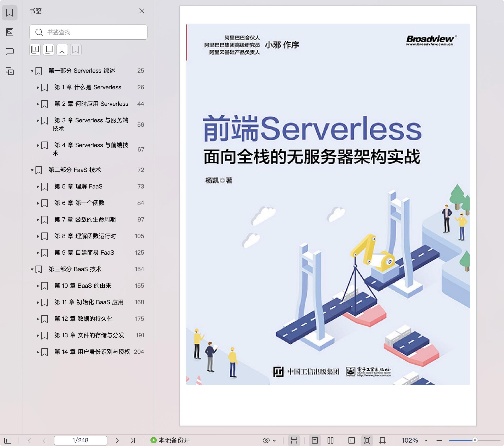Open the thumbnails sidebar panel

click(x=10, y=32)
